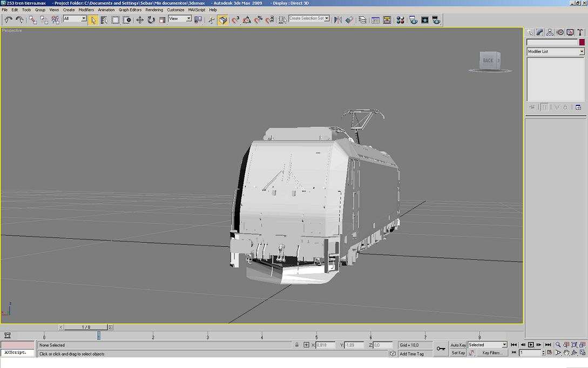
Task: Open the Rendering menu
Action: pos(154,10)
